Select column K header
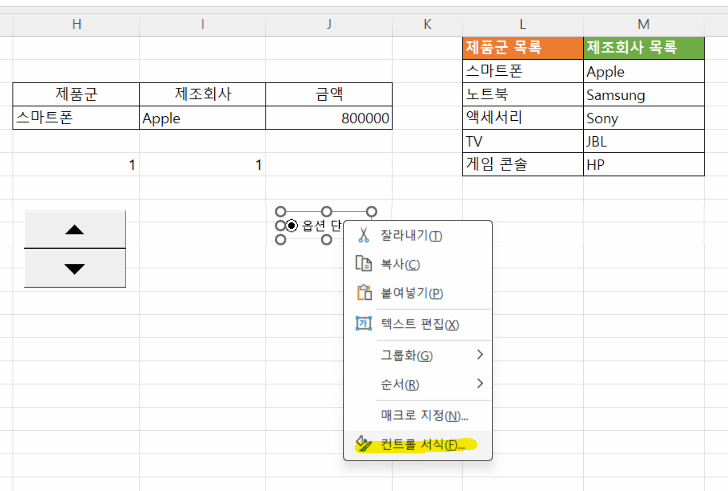Image resolution: width=728 pixels, height=491 pixels. click(x=428, y=25)
